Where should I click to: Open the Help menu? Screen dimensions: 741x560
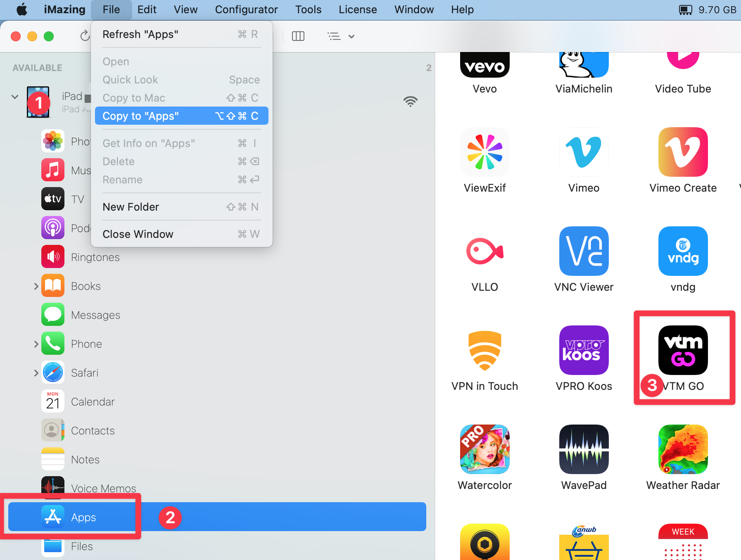462,9
